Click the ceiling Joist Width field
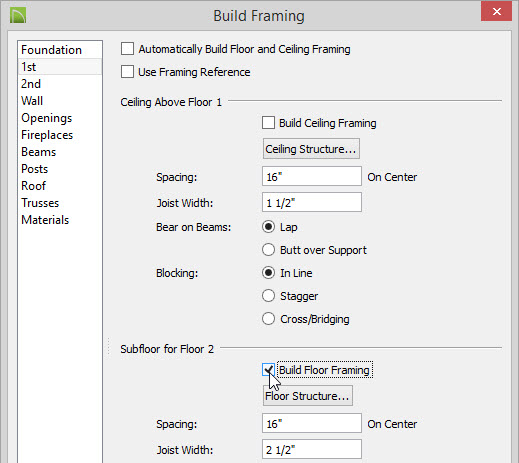Viewport: 519px width, 463px height. [312, 202]
